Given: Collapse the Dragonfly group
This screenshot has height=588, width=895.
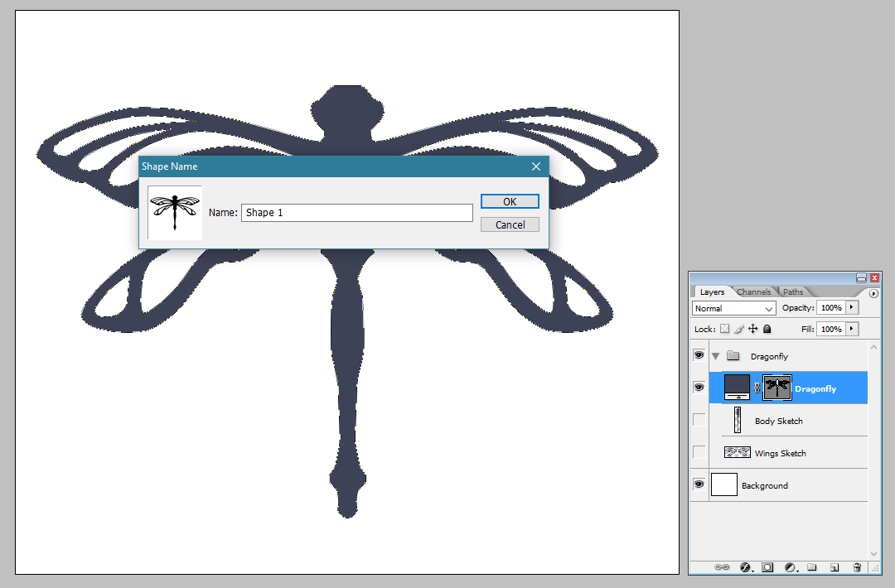Looking at the screenshot, I should [716, 356].
